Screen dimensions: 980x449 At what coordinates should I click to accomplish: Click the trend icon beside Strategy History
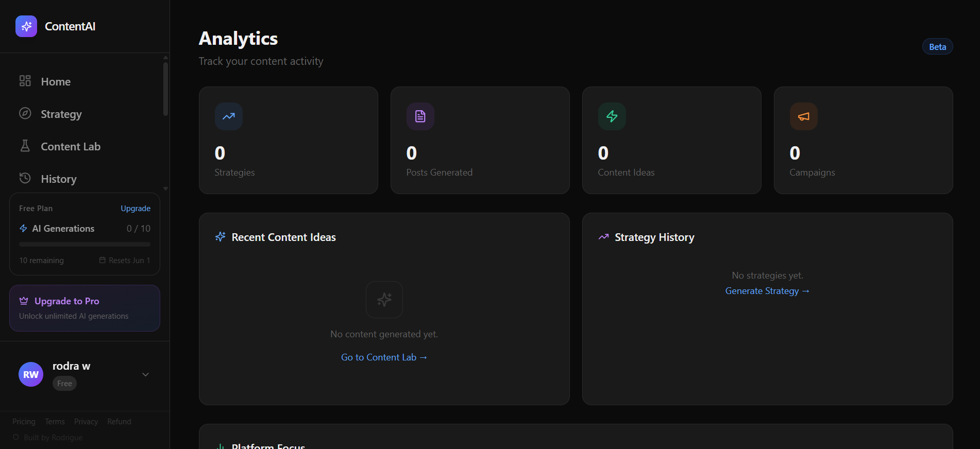click(x=604, y=237)
